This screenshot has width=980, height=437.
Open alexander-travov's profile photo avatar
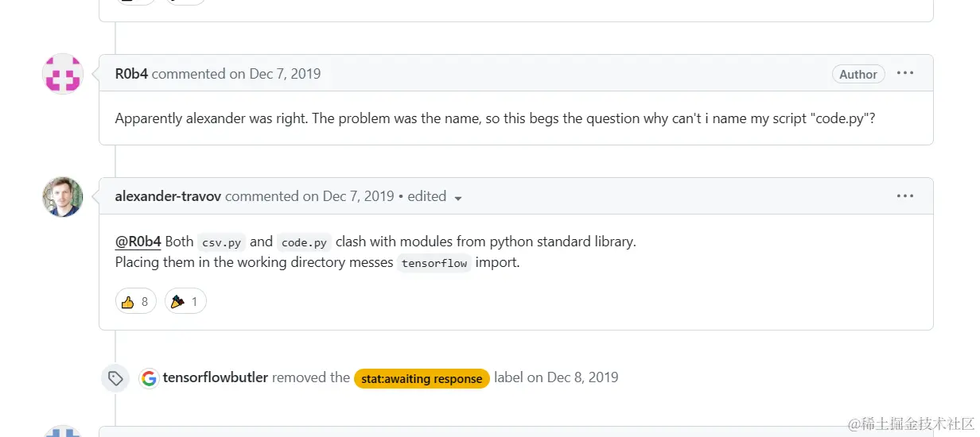point(63,197)
